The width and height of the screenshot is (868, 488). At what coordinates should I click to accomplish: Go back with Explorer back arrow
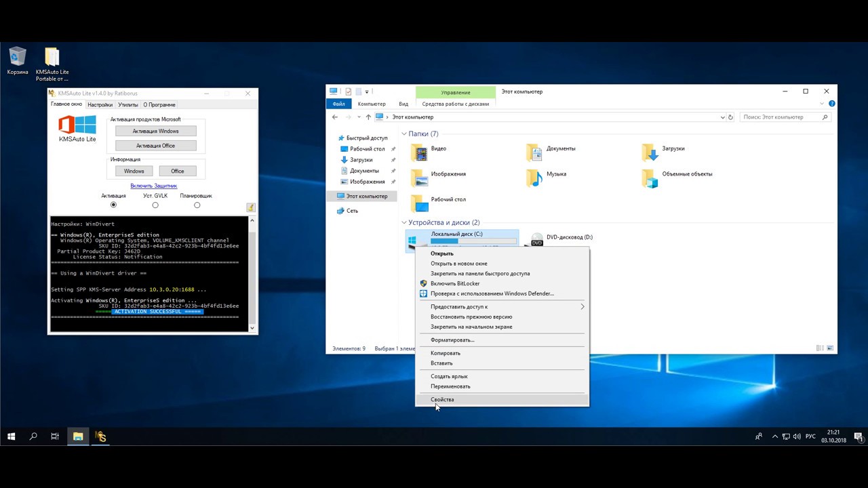point(335,117)
